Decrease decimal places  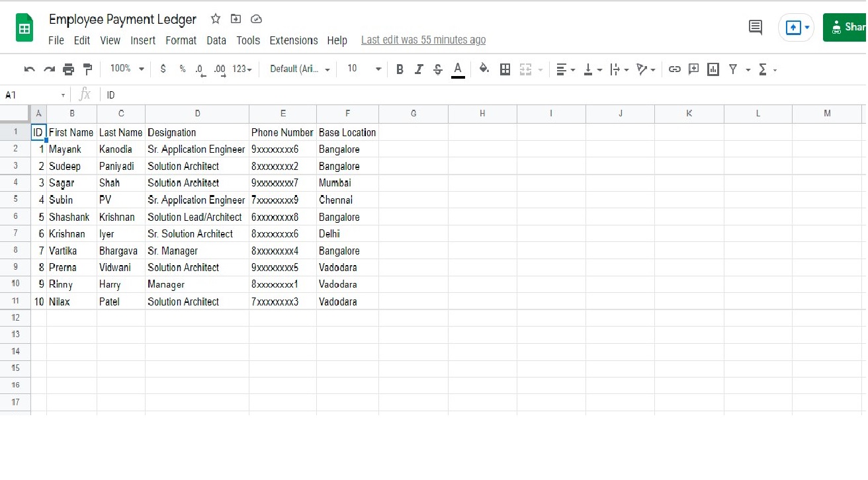coord(200,69)
